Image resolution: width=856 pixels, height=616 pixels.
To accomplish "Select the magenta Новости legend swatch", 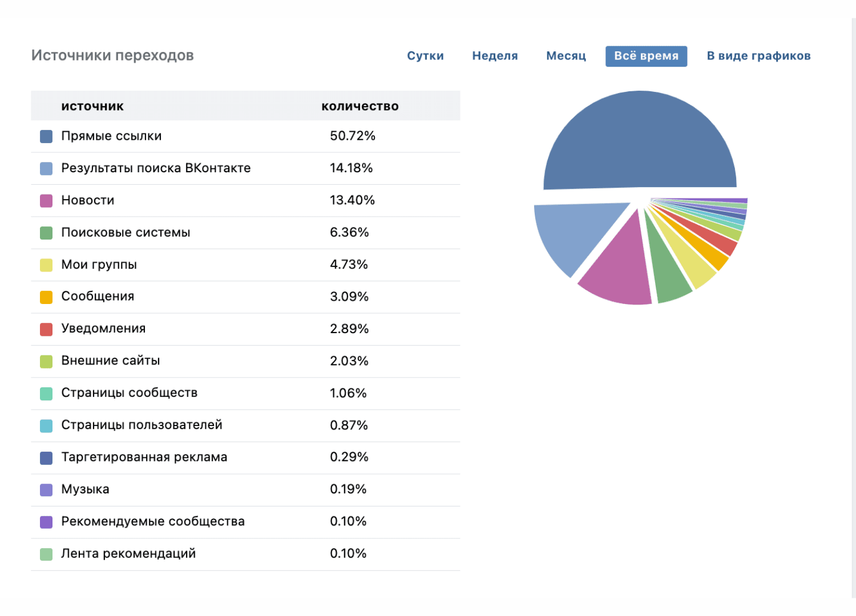I will click(x=46, y=201).
